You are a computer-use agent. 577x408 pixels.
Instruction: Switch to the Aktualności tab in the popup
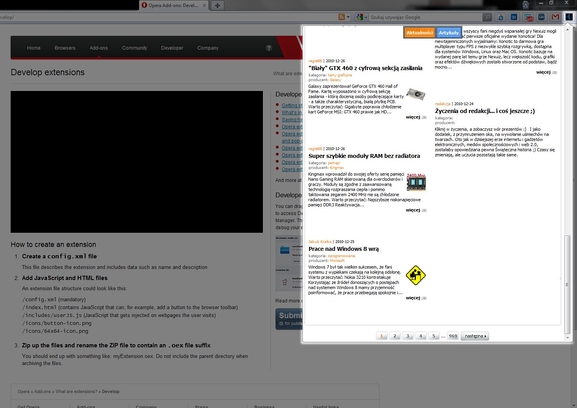(419, 32)
